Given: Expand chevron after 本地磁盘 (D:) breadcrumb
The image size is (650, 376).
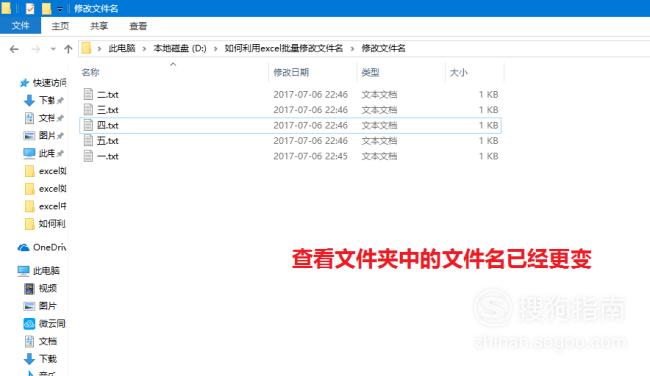Looking at the screenshot, I should 216,49.
